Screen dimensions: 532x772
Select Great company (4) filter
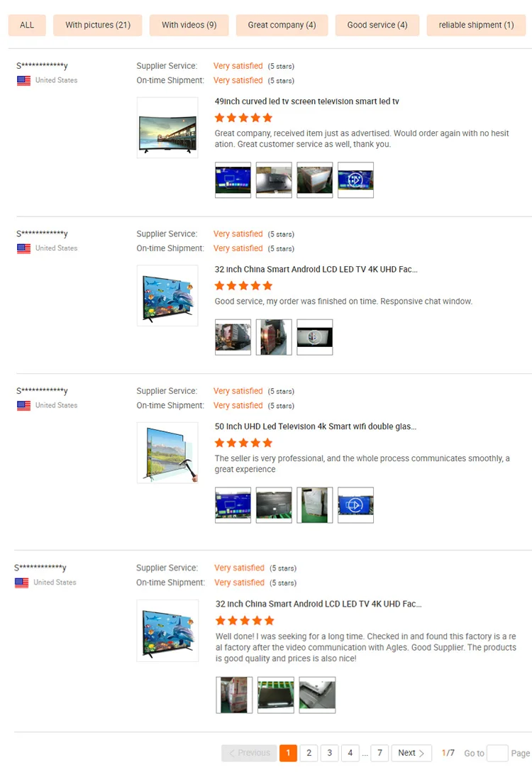[282, 25]
